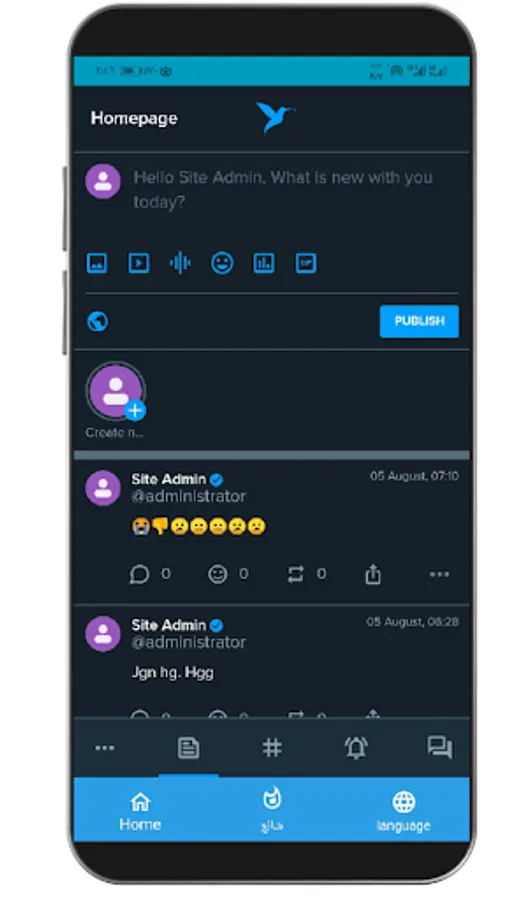The image size is (526, 900).
Task: Open more options on first post
Action: point(439,574)
